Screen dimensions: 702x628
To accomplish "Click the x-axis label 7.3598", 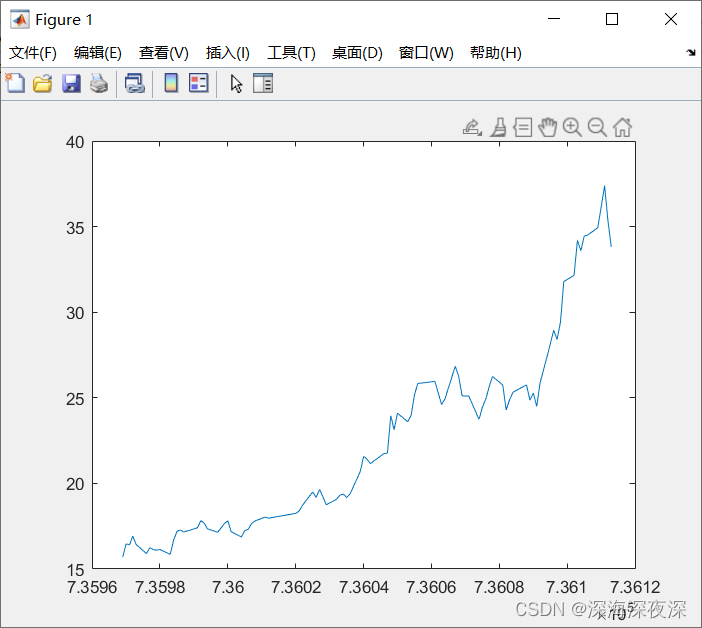I will point(160,587).
